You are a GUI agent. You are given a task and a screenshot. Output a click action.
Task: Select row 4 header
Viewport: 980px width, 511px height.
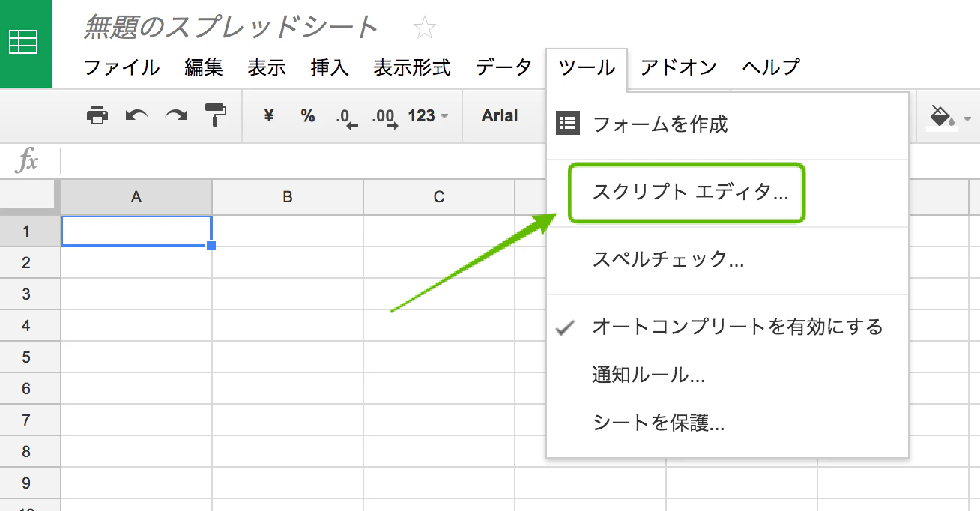pyautogui.click(x=27, y=325)
